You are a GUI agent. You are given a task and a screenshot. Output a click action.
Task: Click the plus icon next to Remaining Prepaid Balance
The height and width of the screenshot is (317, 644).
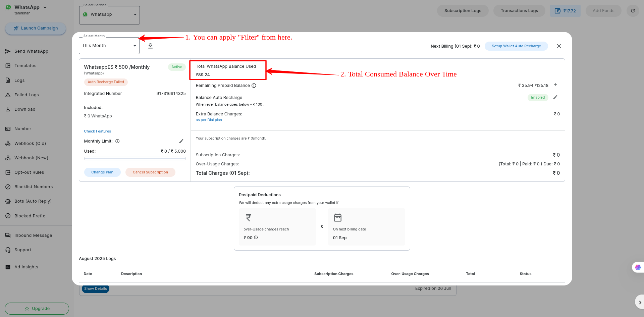pos(555,85)
